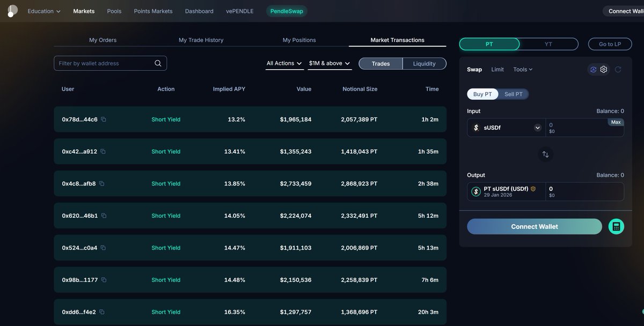Click the search icon in wallet filter
This screenshot has width=644, height=326.
(158, 63)
